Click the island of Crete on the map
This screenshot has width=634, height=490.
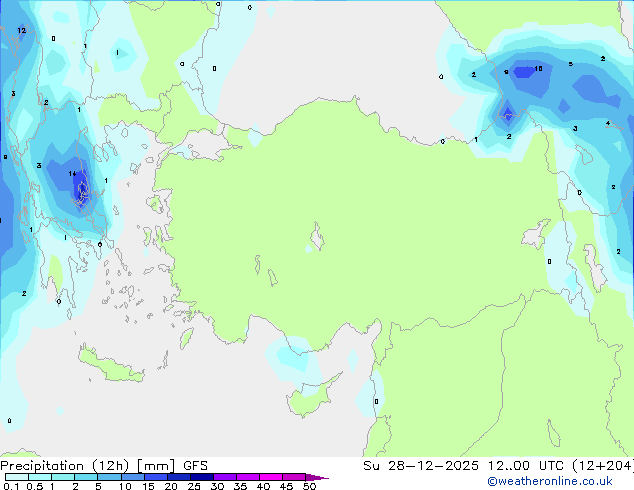point(111,366)
